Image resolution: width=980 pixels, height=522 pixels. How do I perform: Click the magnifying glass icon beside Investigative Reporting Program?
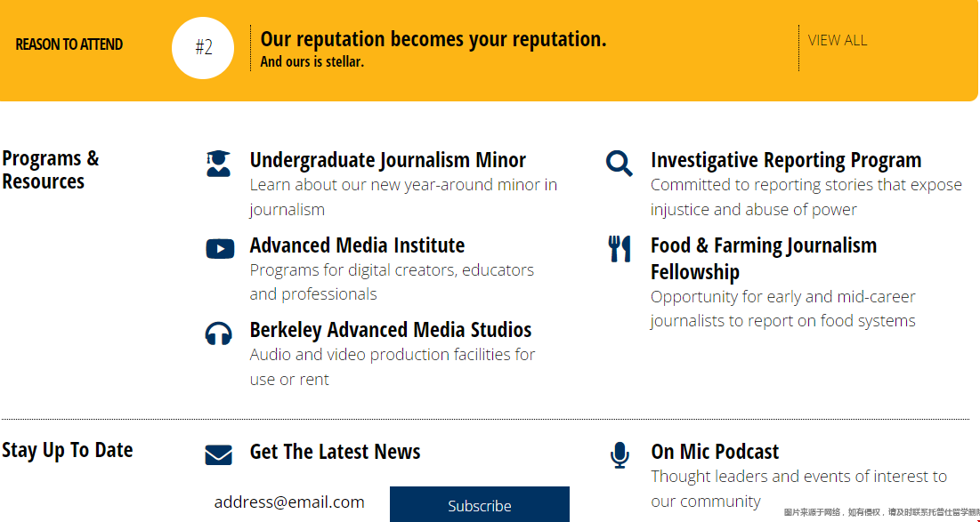coord(620,164)
